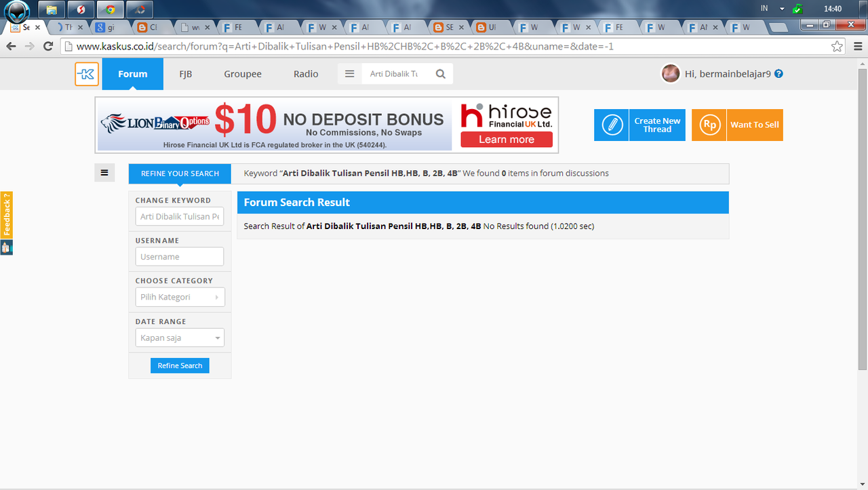Click the help question mark icon

(778, 74)
